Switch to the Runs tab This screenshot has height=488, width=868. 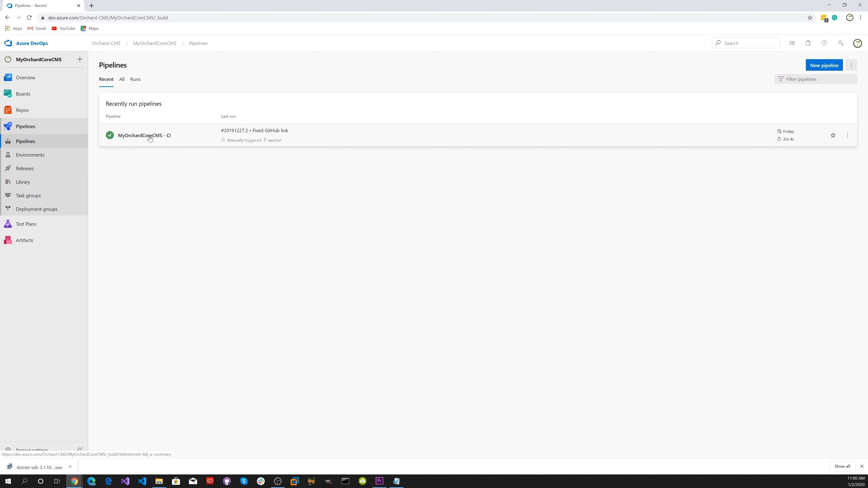[135, 79]
